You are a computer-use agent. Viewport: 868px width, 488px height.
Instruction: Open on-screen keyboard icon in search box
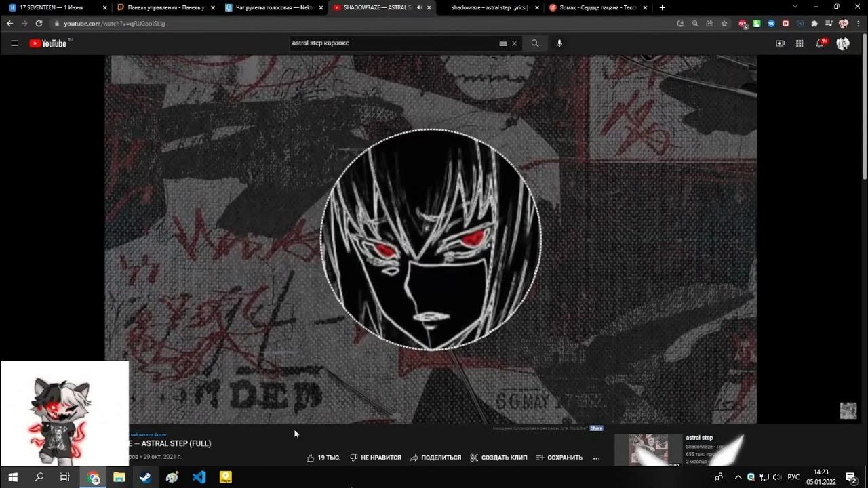click(x=503, y=43)
